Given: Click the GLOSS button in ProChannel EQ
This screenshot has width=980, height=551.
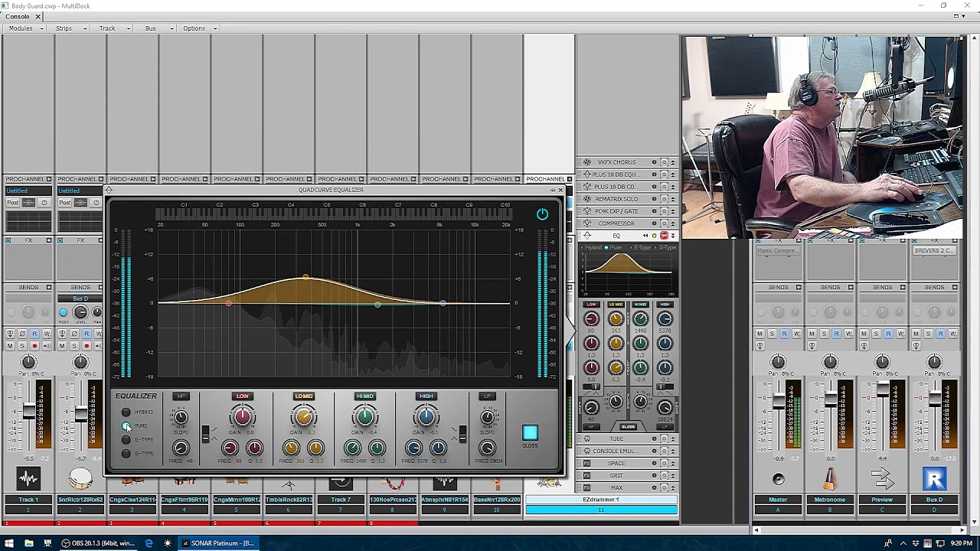Looking at the screenshot, I should 628,426.
